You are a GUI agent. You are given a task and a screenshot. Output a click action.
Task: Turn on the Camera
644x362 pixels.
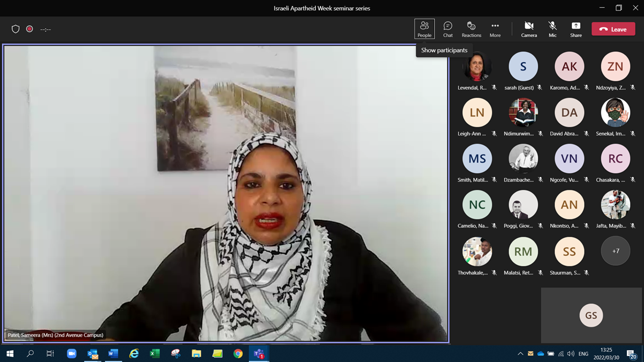(x=529, y=29)
